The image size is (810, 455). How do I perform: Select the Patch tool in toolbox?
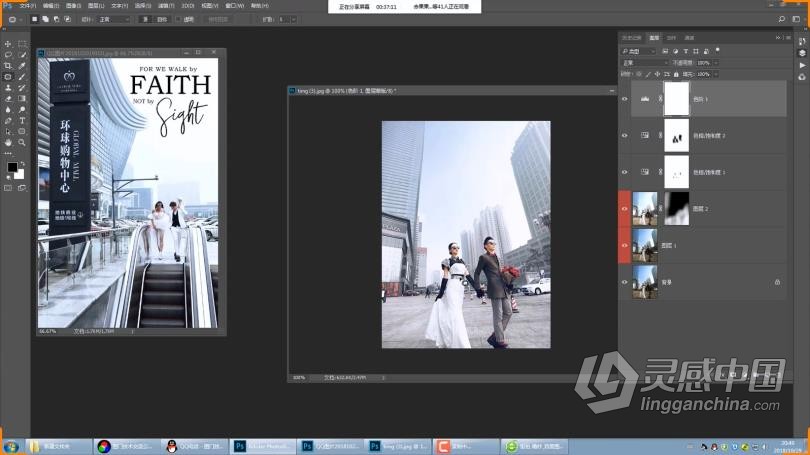click(x=8, y=77)
